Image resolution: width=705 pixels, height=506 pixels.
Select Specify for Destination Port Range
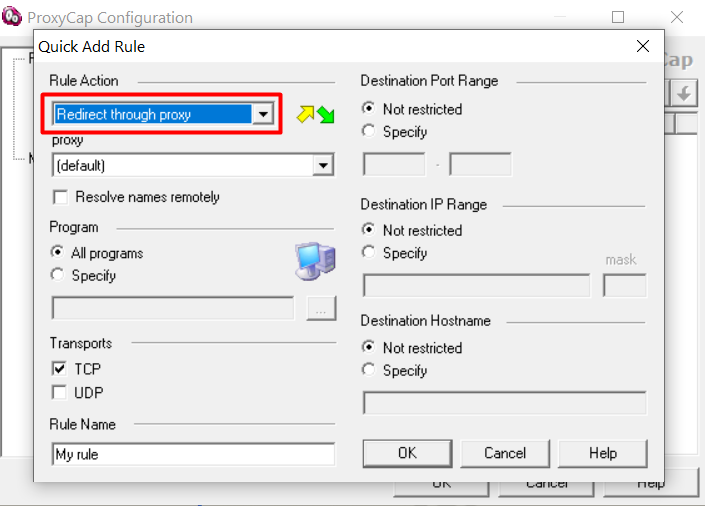pos(369,131)
